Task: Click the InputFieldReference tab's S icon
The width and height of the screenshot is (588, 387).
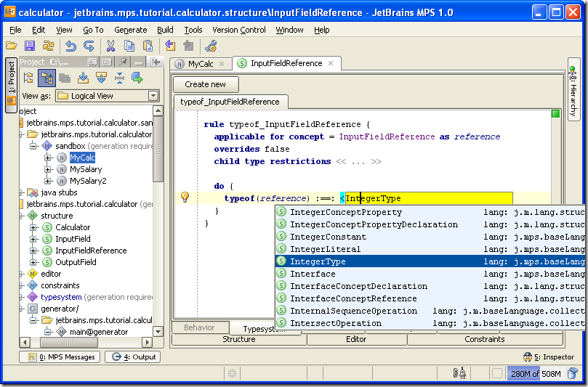Action: pos(242,63)
